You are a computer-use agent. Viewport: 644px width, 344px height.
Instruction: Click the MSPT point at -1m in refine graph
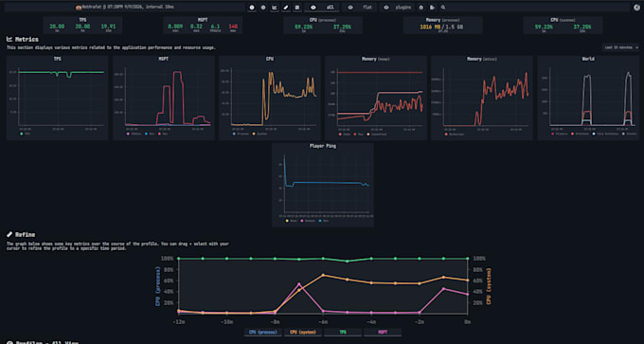443,289
